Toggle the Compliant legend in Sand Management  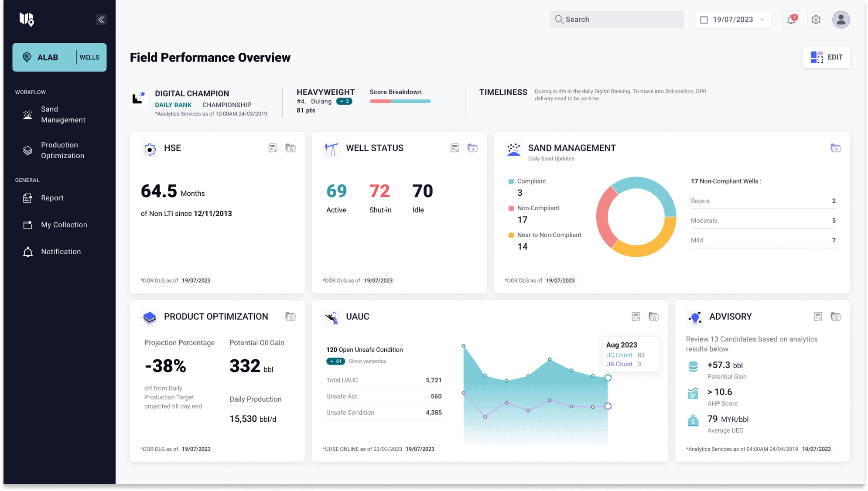510,181
